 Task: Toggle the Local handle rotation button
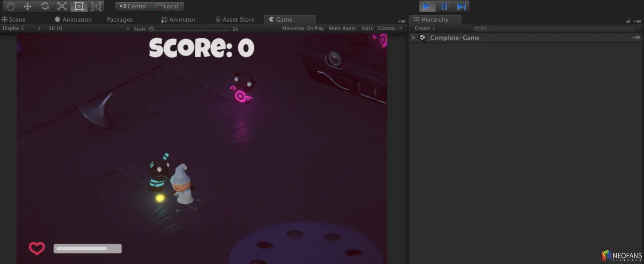coord(167,6)
